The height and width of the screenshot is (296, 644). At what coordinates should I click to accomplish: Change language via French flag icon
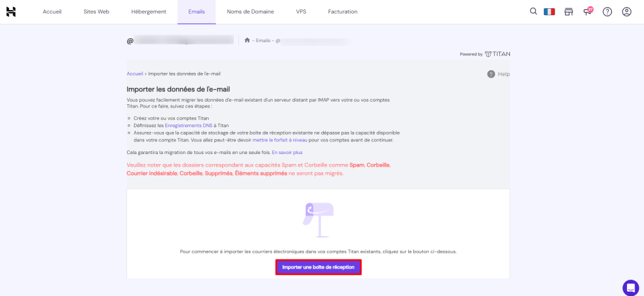coord(549,12)
